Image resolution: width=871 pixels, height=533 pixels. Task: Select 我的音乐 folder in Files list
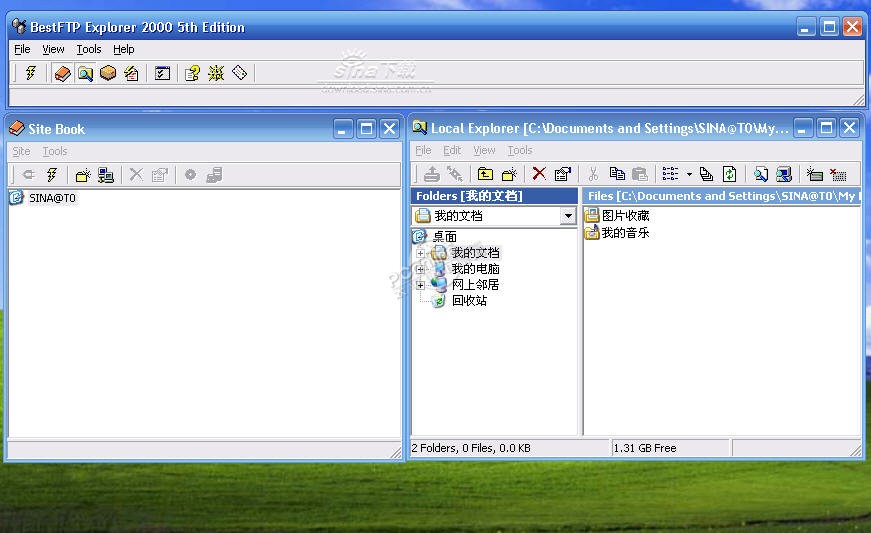(x=625, y=233)
